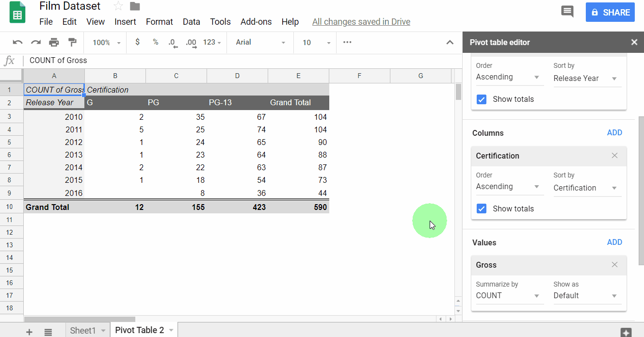This screenshot has height=337, width=644.
Task: Click ADD next to Values
Action: 614,242
